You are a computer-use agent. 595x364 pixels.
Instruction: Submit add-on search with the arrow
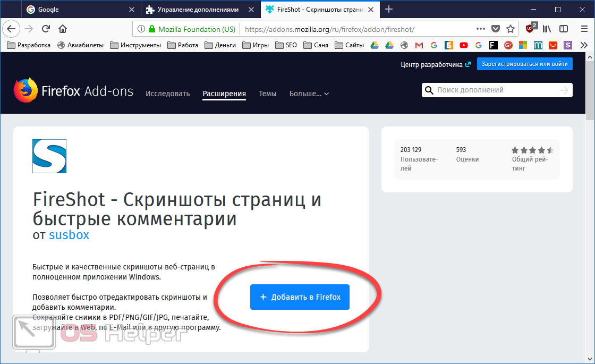[x=564, y=90]
